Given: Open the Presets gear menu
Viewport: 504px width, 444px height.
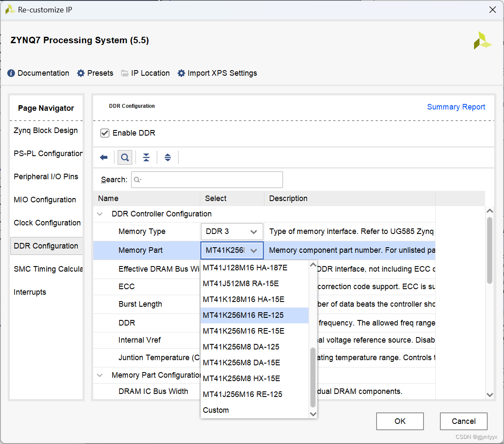Looking at the screenshot, I should pos(95,73).
